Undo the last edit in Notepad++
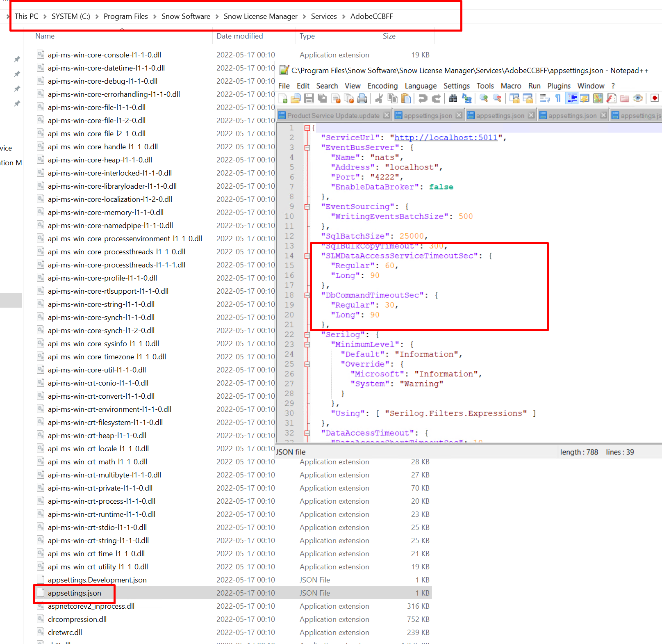Viewport: 662px width, 644px height. pos(423,98)
